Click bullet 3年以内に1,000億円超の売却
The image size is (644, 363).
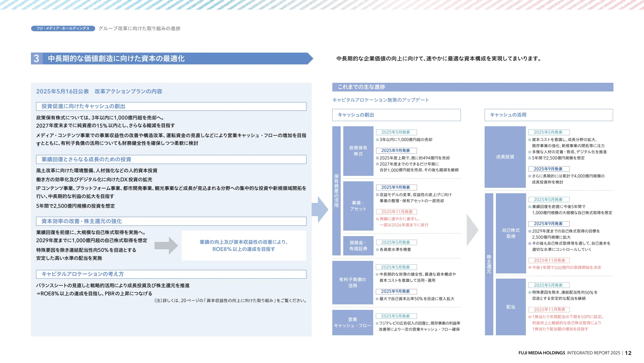(x=404, y=140)
